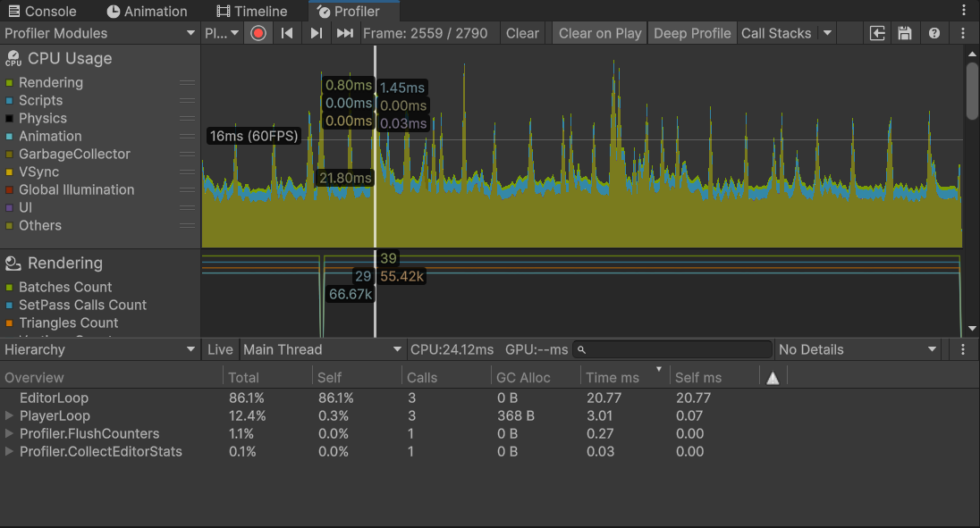Open the Profiler Modules dropdown
Image resolution: width=980 pixels, height=528 pixels.
100,33
